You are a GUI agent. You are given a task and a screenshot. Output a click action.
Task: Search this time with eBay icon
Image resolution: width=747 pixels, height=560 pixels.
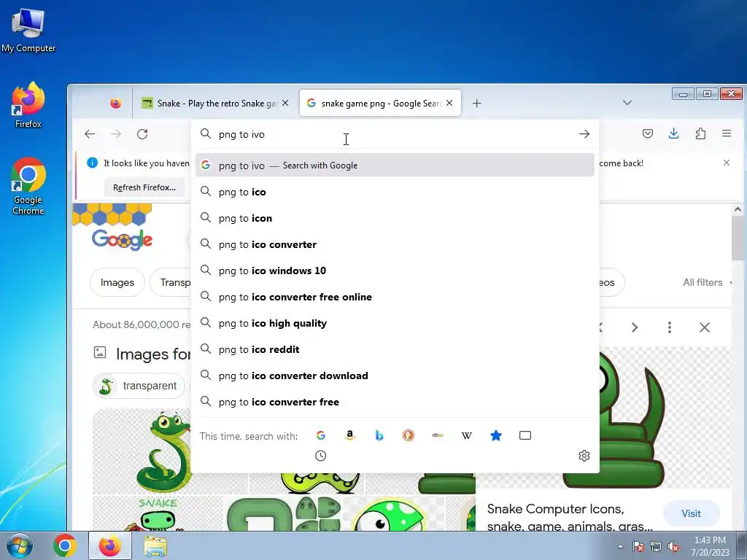click(438, 435)
